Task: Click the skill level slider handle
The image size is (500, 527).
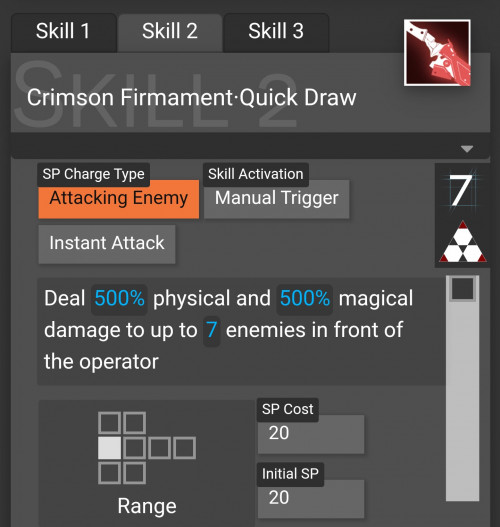Action: [463, 288]
